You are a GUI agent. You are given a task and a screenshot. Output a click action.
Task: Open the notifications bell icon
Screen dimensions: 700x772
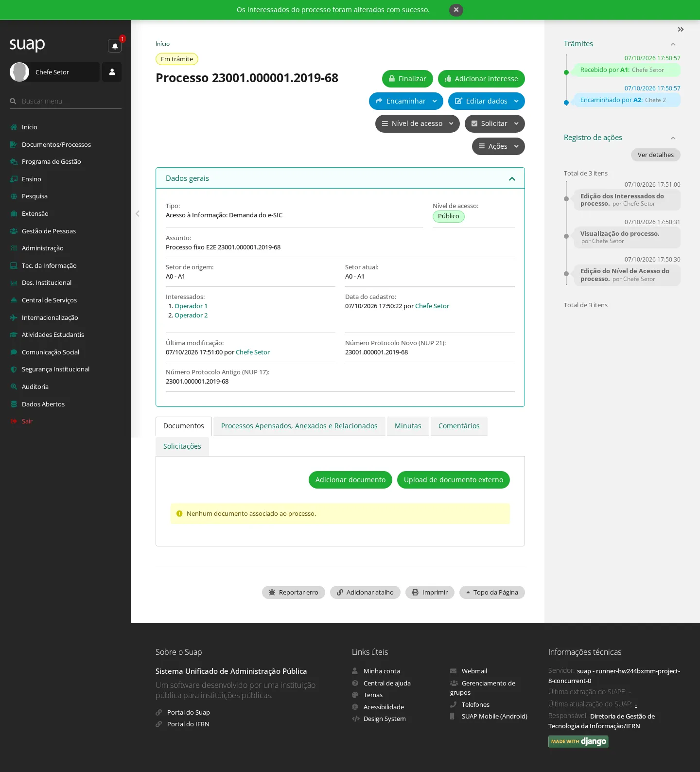coord(115,46)
